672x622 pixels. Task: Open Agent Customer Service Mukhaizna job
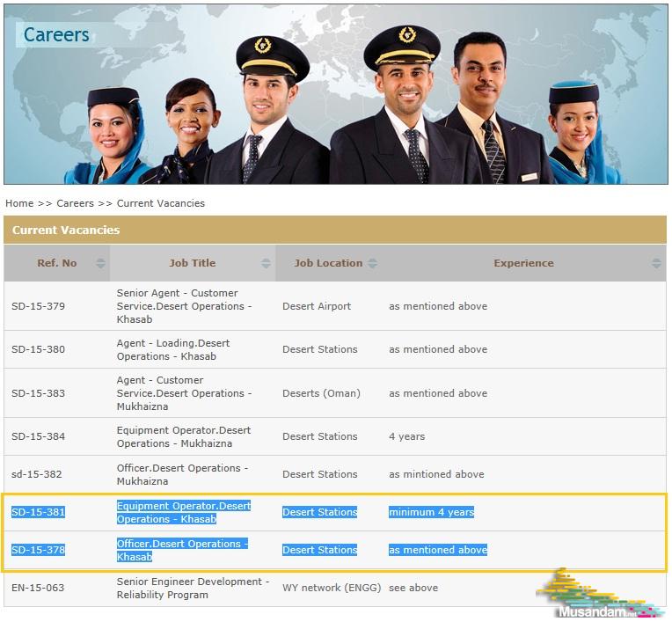185,393
